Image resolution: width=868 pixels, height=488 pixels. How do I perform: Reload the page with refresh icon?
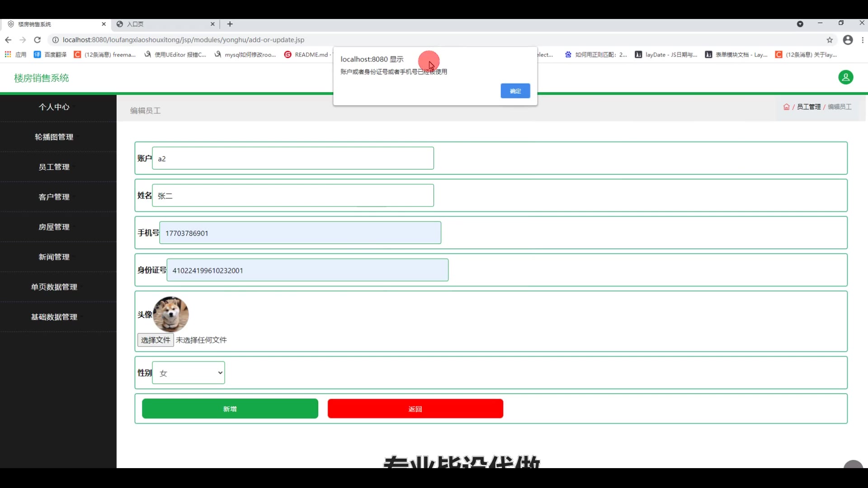(38, 40)
